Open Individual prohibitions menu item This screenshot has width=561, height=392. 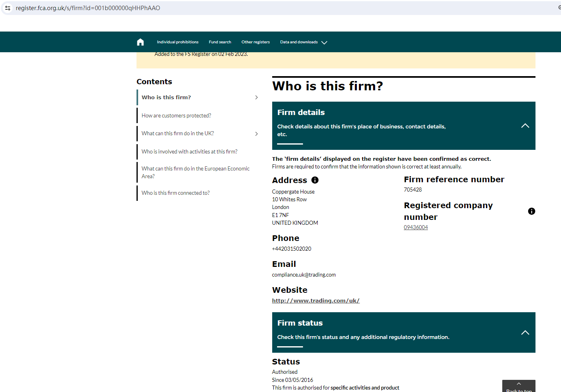tap(177, 42)
